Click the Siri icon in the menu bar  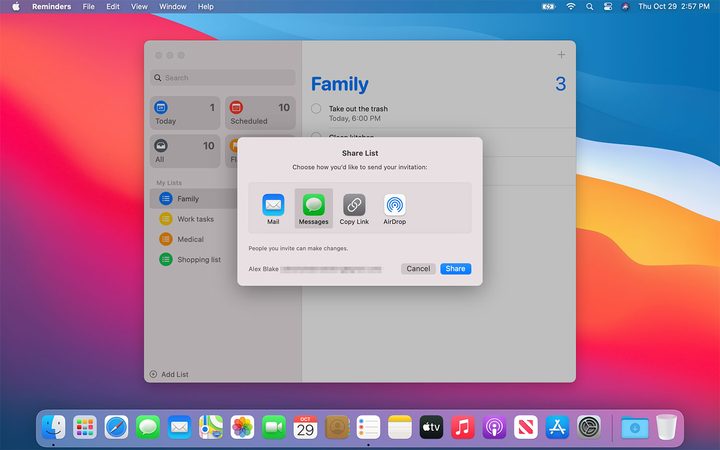point(625,6)
